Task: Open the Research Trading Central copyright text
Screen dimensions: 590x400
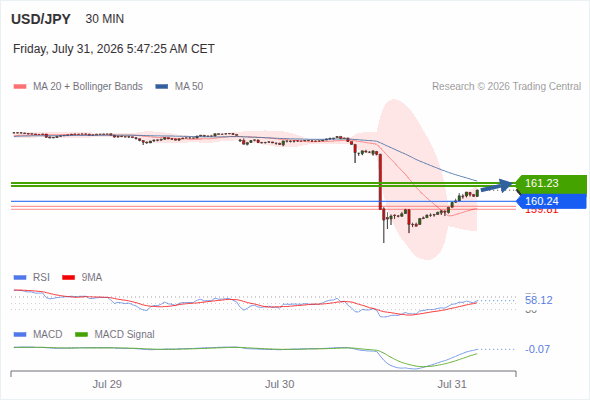Action: tap(506, 87)
